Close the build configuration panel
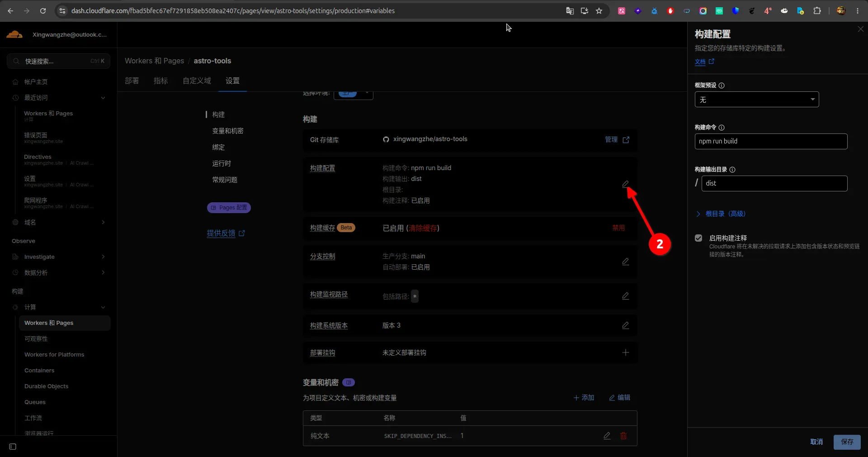Image resolution: width=868 pixels, height=457 pixels. pyautogui.click(x=860, y=29)
